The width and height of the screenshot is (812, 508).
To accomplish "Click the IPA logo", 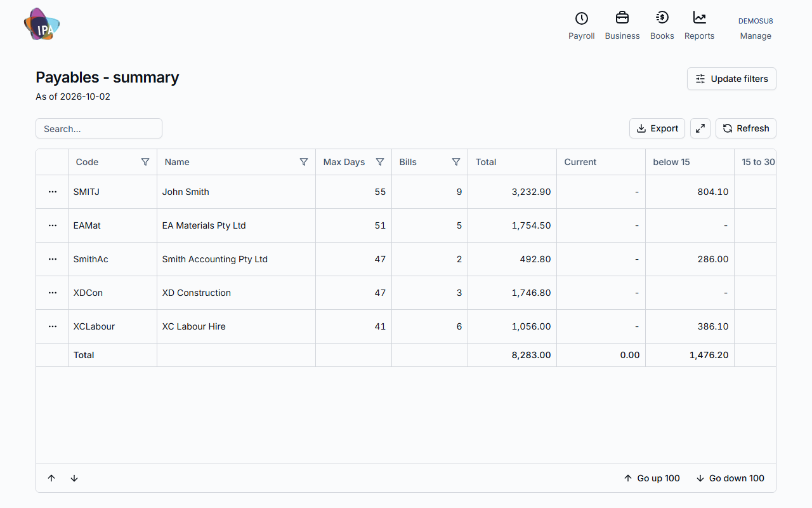I will tap(42, 25).
